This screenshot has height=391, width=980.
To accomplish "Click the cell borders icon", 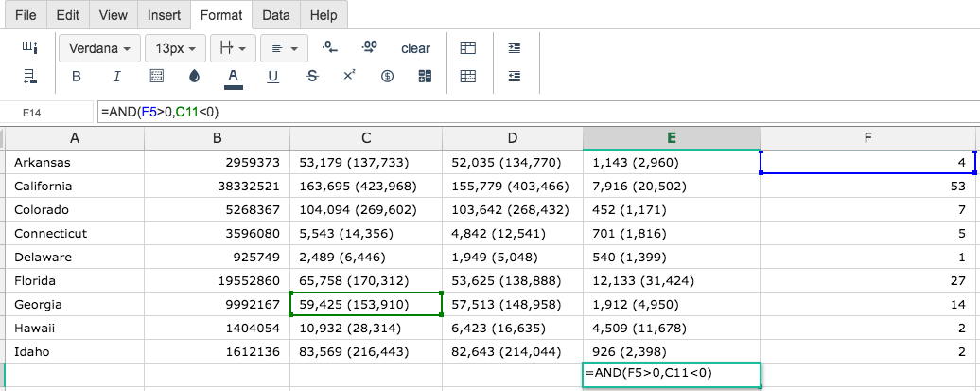I will click(x=157, y=77).
